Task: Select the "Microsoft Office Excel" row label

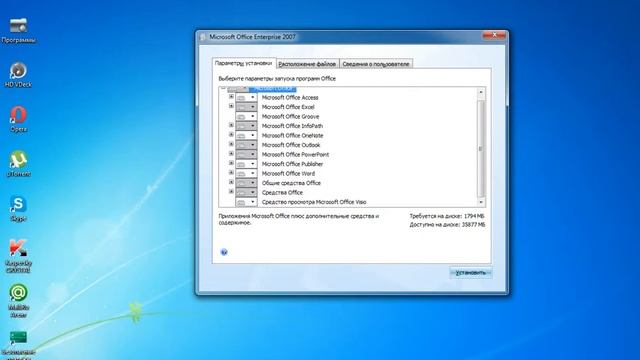Action: coord(288,107)
